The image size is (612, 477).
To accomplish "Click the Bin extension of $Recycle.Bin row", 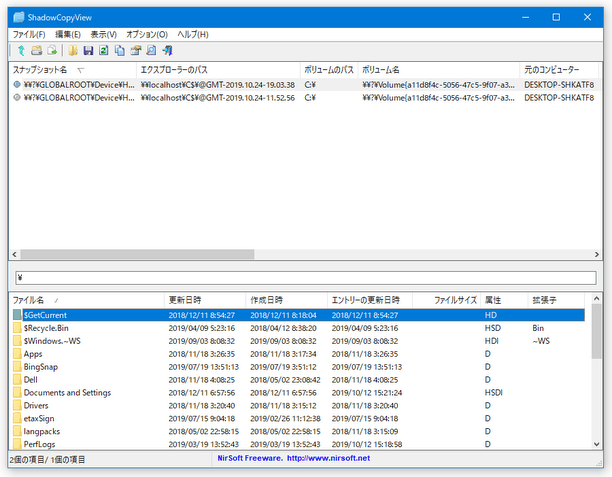I will point(538,328).
